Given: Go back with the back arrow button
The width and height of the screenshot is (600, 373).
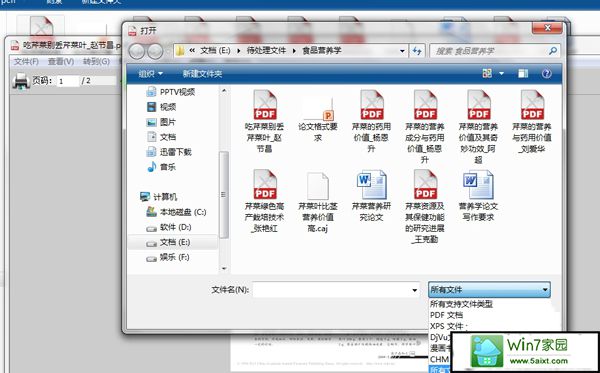Looking at the screenshot, I should pos(137,51).
